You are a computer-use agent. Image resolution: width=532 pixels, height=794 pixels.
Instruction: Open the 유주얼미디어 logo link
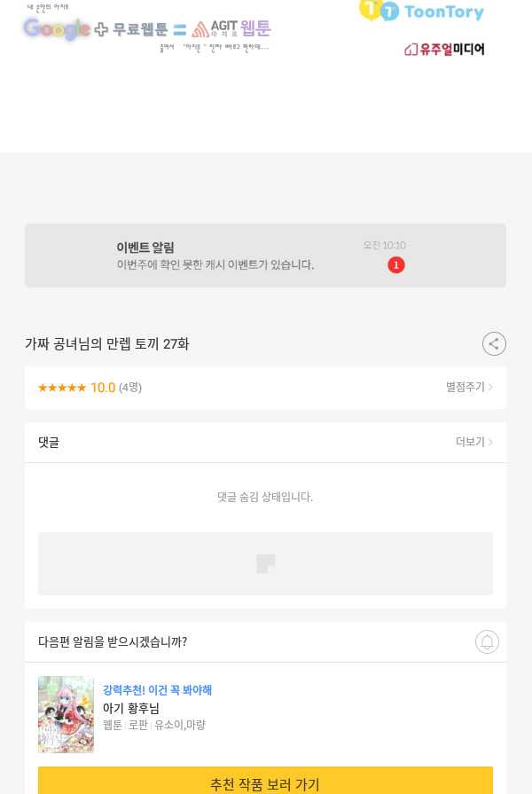(444, 49)
